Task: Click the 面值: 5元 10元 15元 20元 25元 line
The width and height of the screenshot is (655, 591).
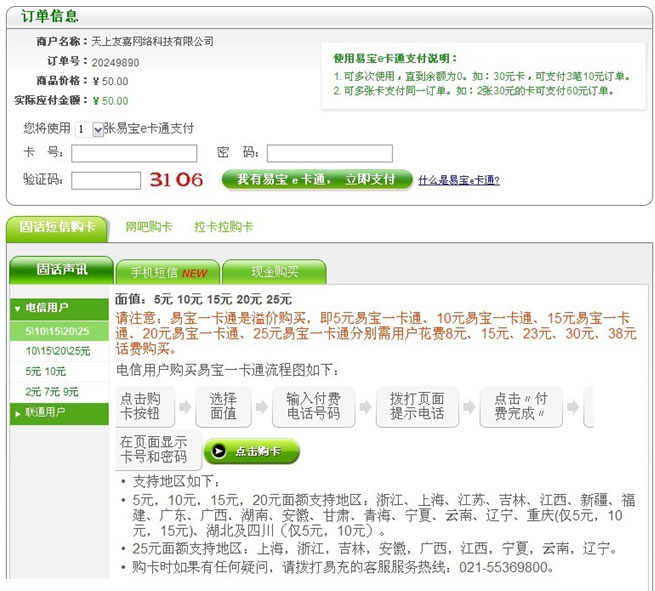Action: point(203,299)
